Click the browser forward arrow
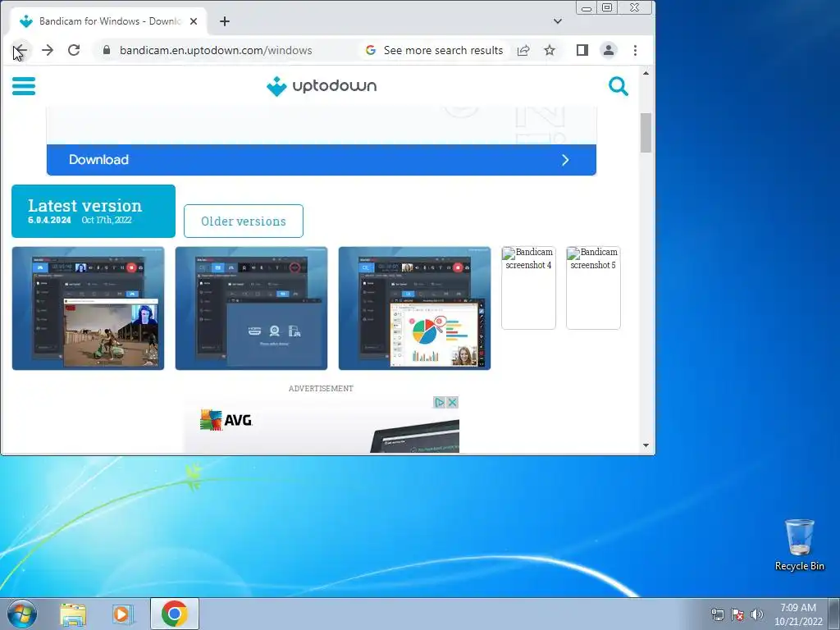 point(48,50)
